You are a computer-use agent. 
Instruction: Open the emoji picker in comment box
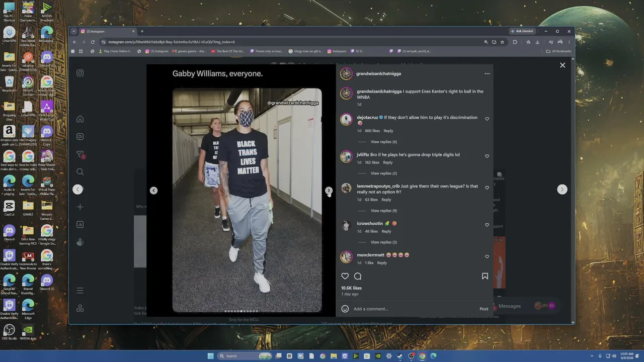(345, 309)
